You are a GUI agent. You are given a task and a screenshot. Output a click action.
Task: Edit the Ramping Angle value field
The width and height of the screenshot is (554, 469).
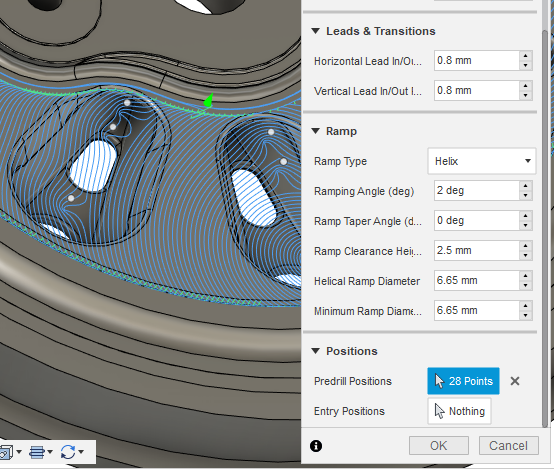(477, 190)
